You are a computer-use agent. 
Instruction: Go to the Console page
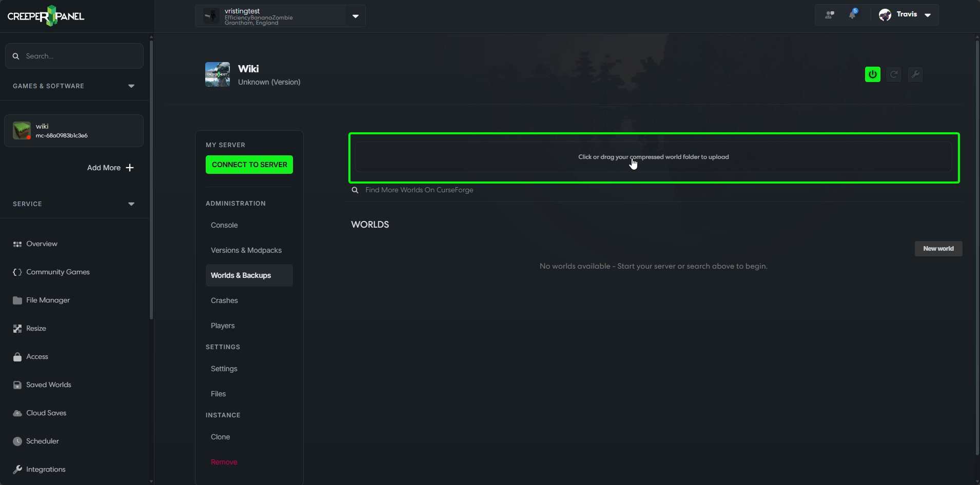click(x=224, y=225)
